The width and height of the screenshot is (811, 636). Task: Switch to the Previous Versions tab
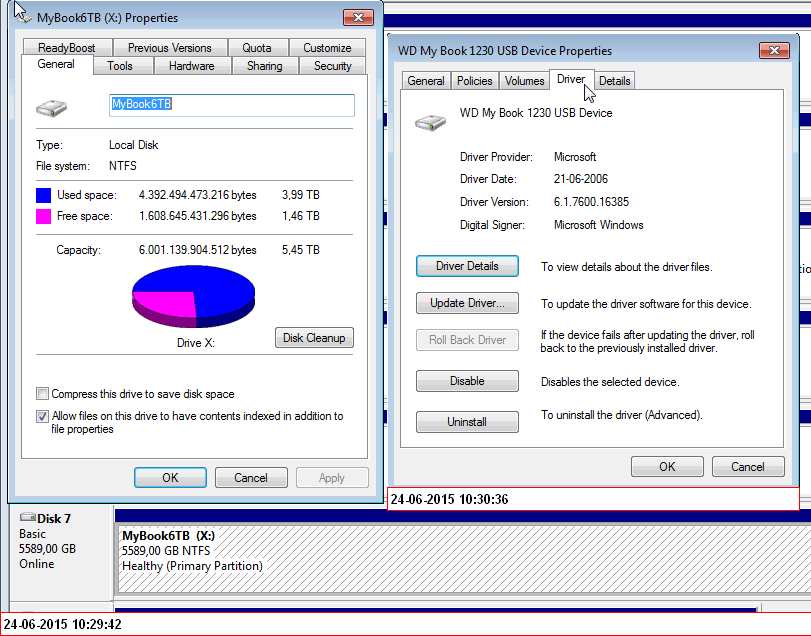pyautogui.click(x=170, y=48)
